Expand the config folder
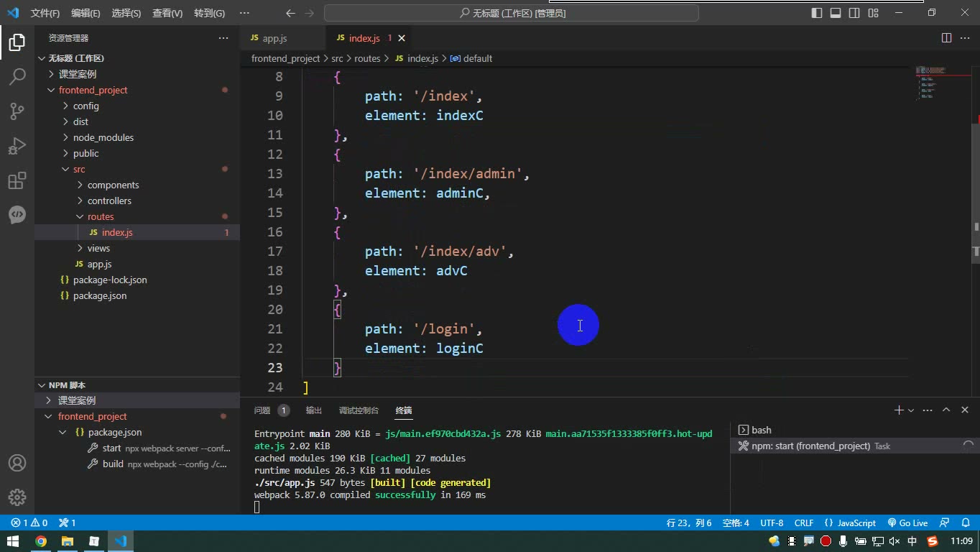980x552 pixels. pos(85,106)
